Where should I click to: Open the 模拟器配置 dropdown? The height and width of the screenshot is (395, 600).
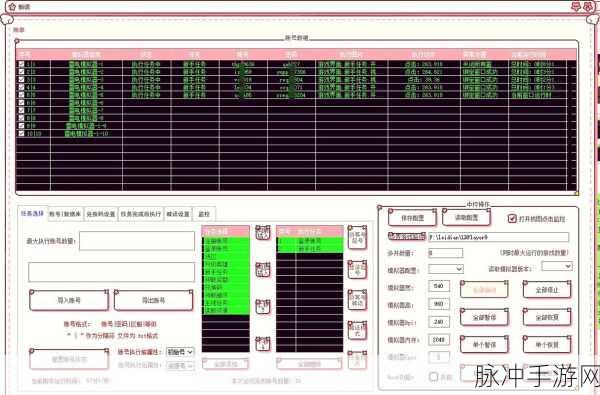(x=446, y=269)
